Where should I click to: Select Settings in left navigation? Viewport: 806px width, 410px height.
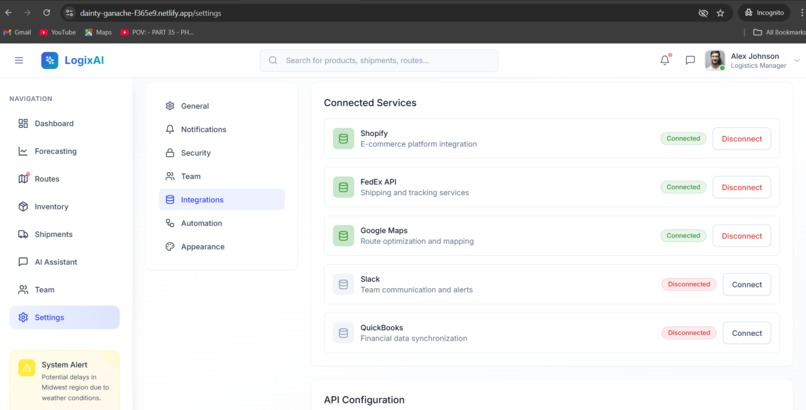click(x=64, y=318)
